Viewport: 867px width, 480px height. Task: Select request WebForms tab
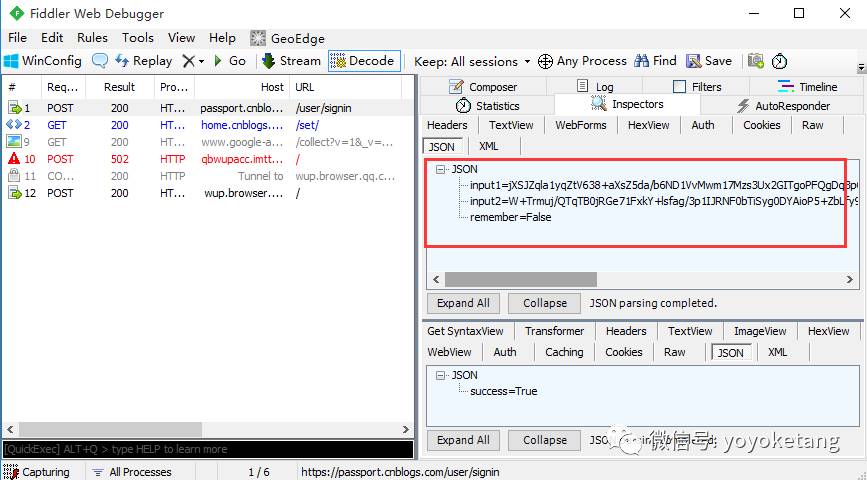click(x=581, y=125)
